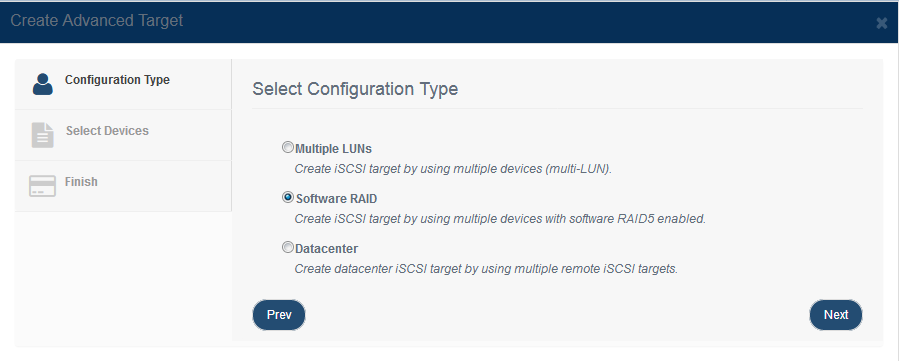Click the Configuration Type person icon
This screenshot has width=899, height=361.
pyautogui.click(x=43, y=84)
